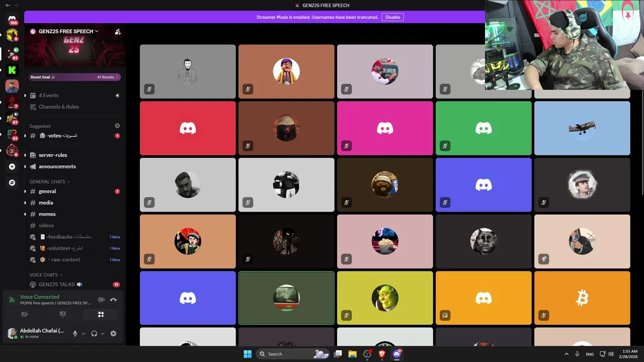Disconnect from voice with hang-up icon
This screenshot has height=362, width=644.
pos(113,300)
